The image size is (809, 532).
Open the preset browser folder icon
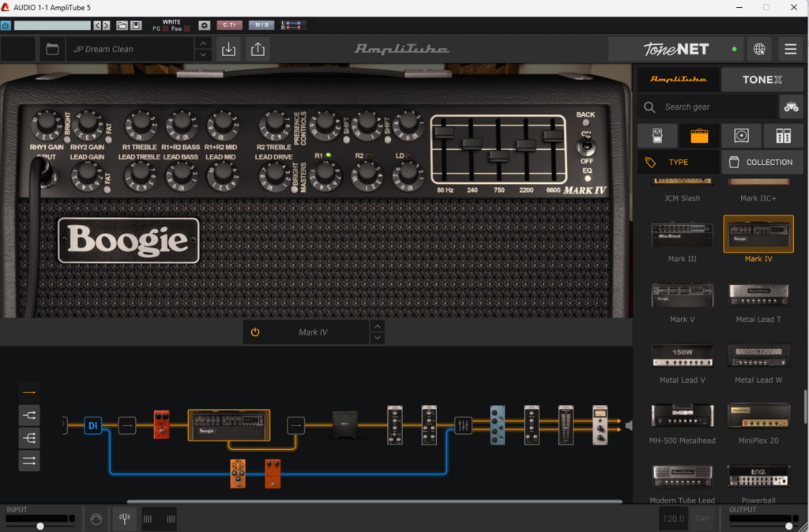(52, 50)
